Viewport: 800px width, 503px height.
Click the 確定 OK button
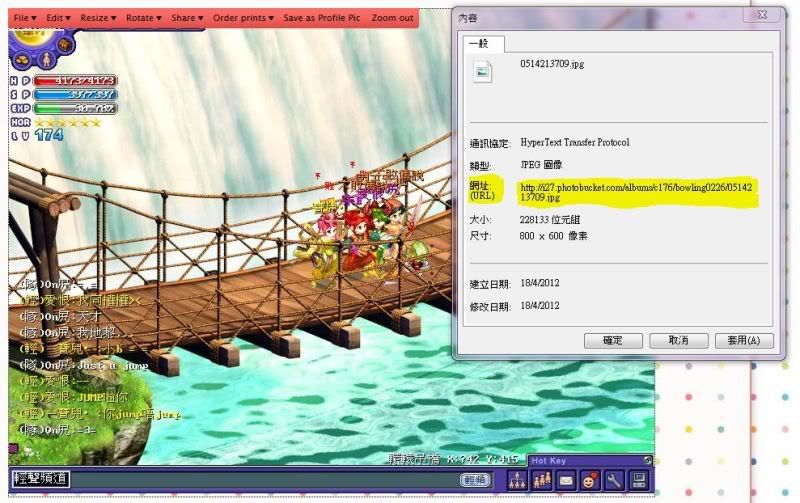click(613, 340)
